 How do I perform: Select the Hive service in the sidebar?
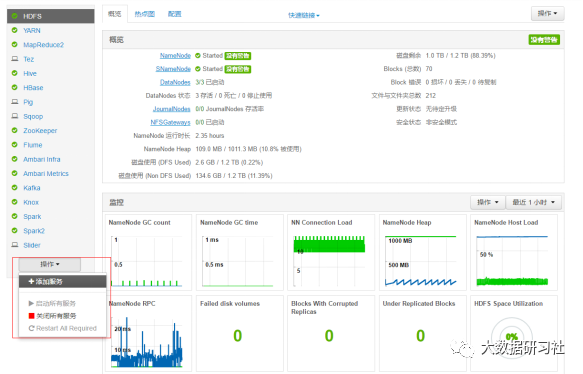30,73
